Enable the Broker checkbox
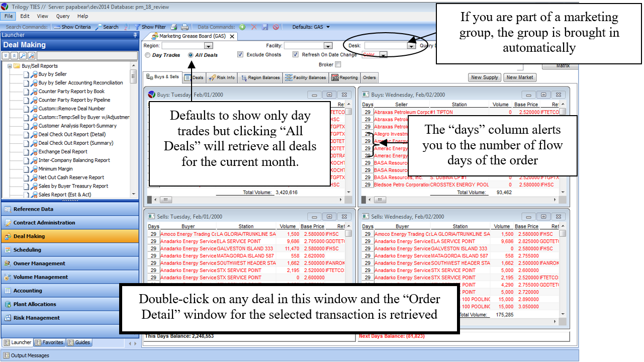This screenshot has height=362, width=644. pyautogui.click(x=338, y=64)
